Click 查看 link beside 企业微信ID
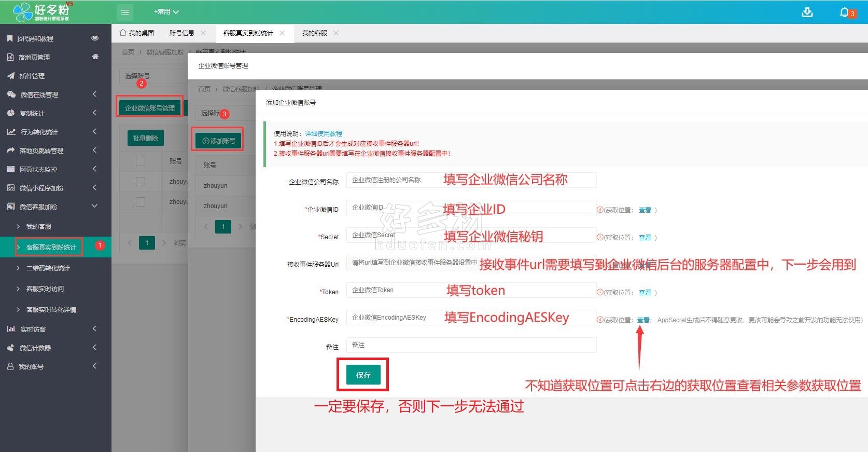 point(645,210)
